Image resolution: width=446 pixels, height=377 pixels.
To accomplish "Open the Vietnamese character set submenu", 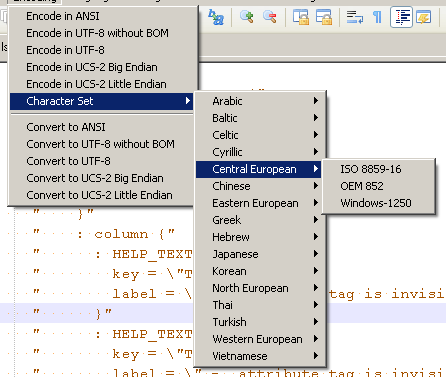I will coord(260,356).
